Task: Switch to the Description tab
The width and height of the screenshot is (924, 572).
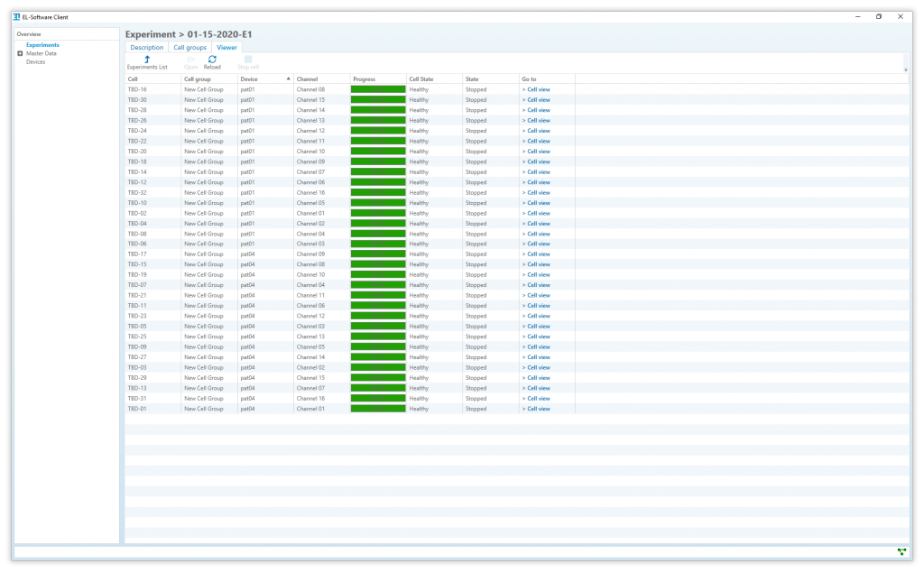Action: click(x=147, y=47)
